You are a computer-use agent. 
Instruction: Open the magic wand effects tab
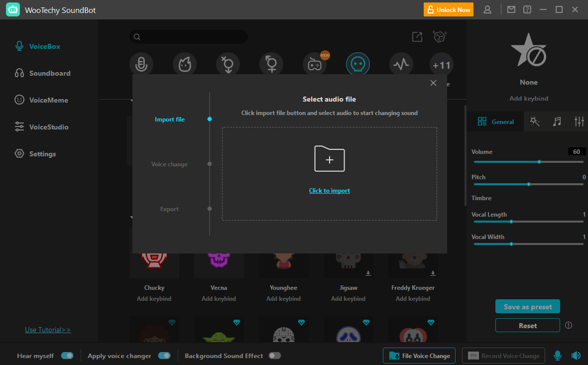[535, 122]
